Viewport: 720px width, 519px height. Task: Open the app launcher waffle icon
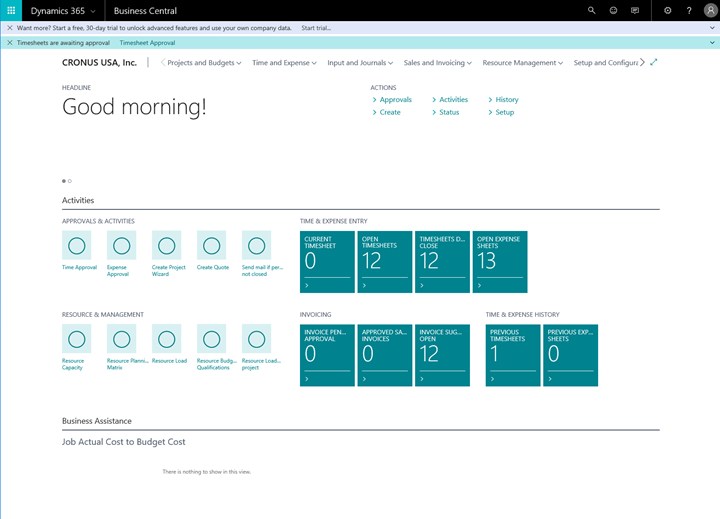tap(11, 10)
